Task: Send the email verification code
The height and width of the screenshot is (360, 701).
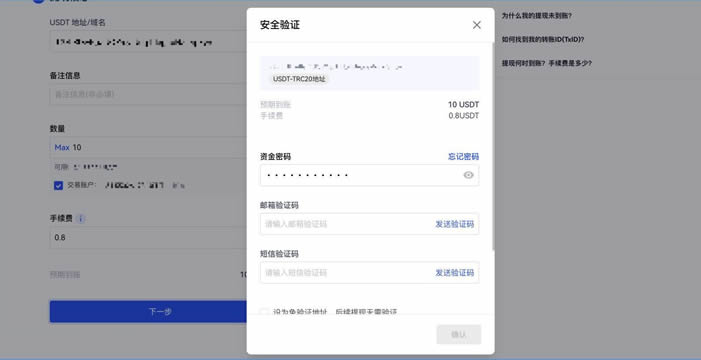Action: [x=454, y=224]
